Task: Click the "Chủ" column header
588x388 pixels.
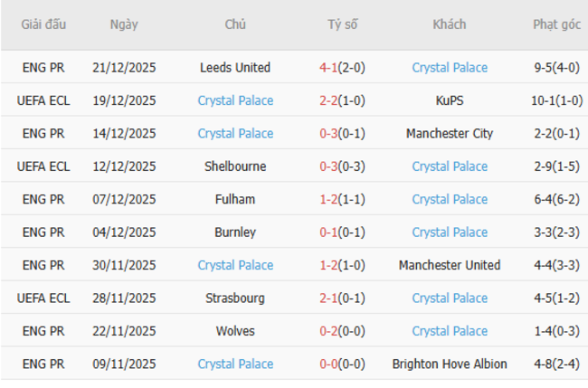Action: tap(235, 24)
